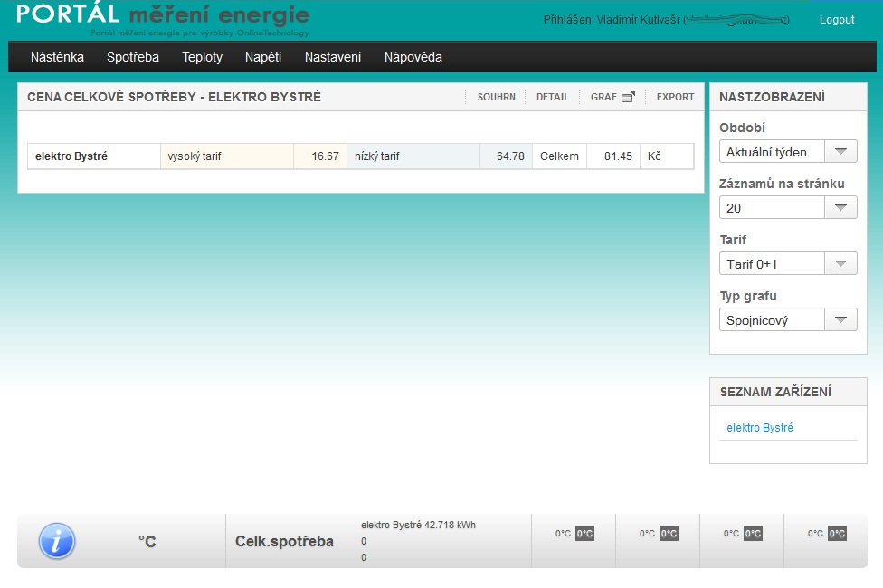
Task: Expand the Typ grafu dropdown
Action: tap(840, 320)
